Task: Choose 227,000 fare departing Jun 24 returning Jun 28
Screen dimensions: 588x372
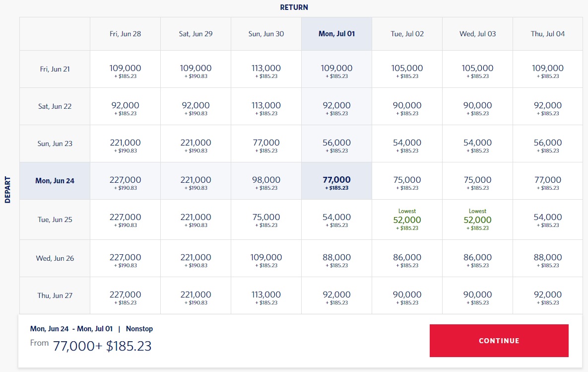Action: click(x=125, y=181)
